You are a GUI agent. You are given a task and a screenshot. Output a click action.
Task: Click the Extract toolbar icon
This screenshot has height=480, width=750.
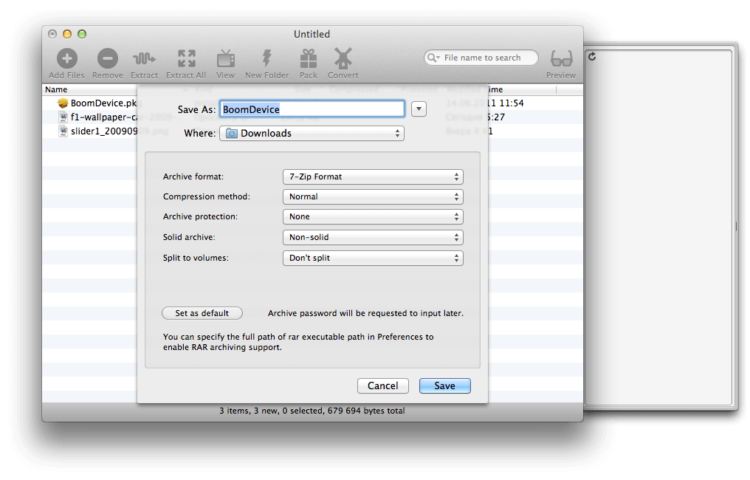144,59
